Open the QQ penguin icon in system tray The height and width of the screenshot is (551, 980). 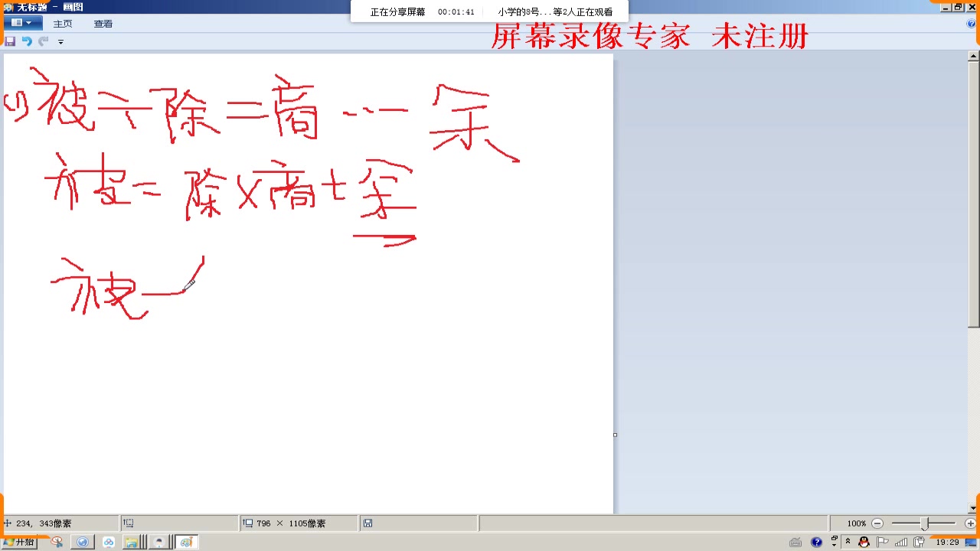[x=864, y=543]
